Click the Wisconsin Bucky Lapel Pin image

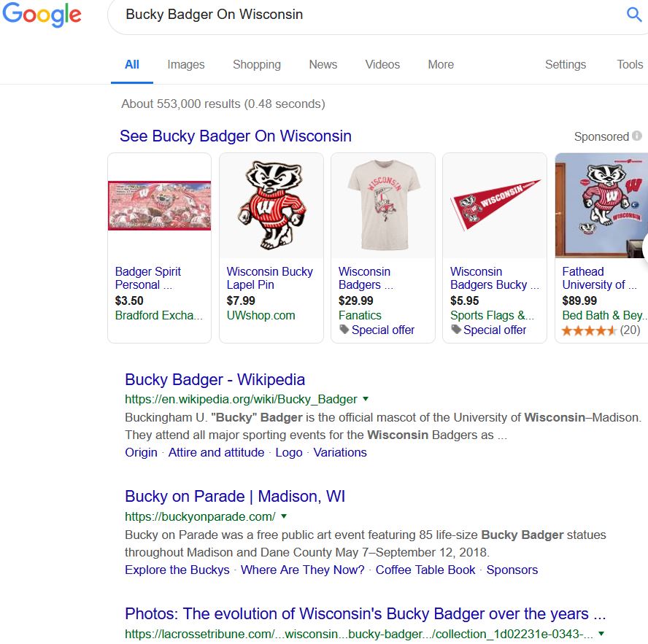point(271,205)
